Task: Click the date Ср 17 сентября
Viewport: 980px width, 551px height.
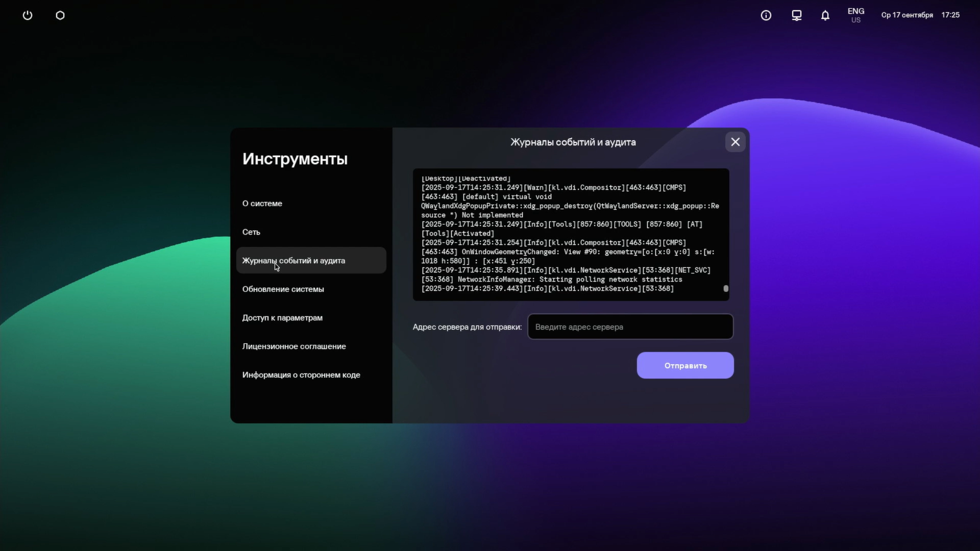Action: [907, 15]
